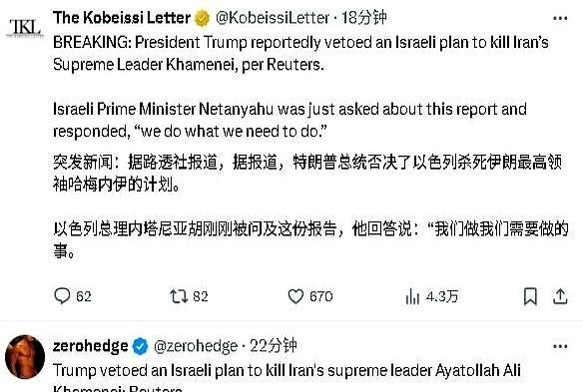583x392 pixels.
Task: Bookmark the Kobeissi Letter post
Action: tap(530, 296)
